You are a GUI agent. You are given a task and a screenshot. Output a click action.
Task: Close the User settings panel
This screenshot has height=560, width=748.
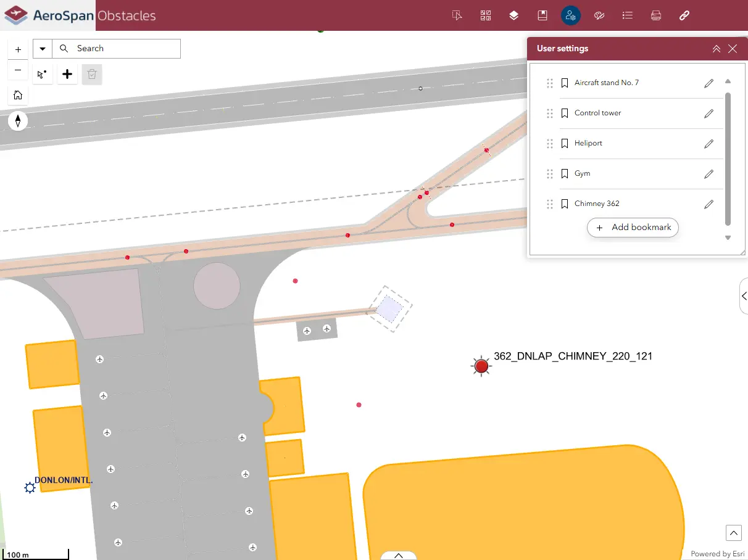tap(733, 49)
